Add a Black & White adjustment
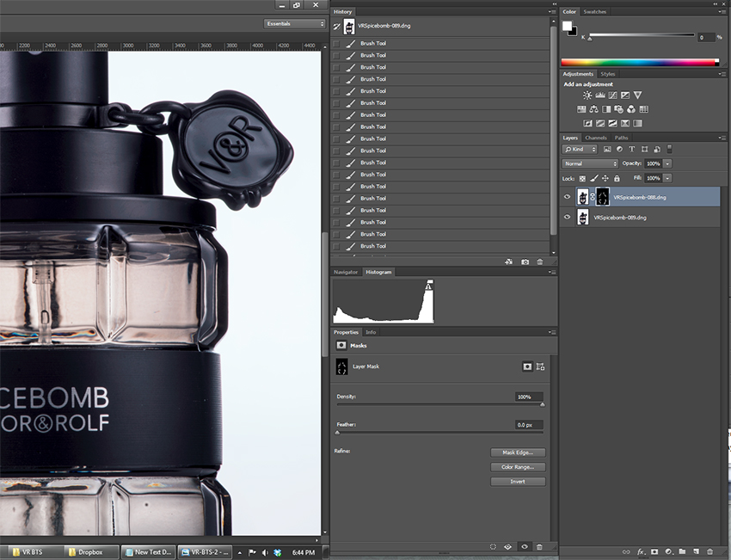The height and width of the screenshot is (560, 731). click(x=606, y=109)
